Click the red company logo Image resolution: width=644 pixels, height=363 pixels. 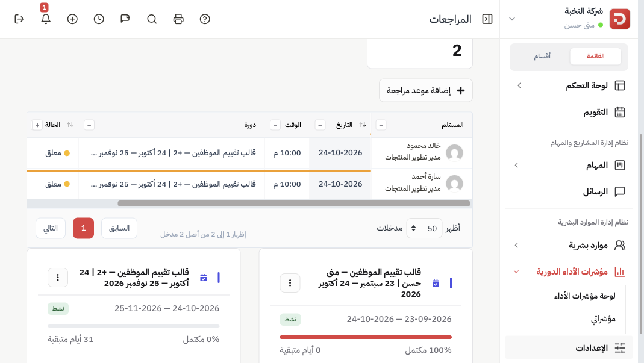(619, 19)
